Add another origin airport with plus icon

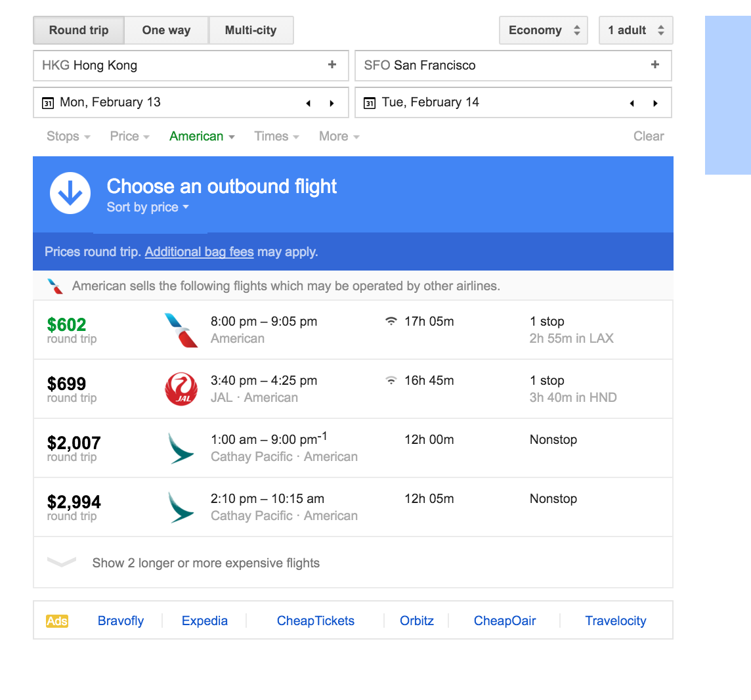click(332, 64)
